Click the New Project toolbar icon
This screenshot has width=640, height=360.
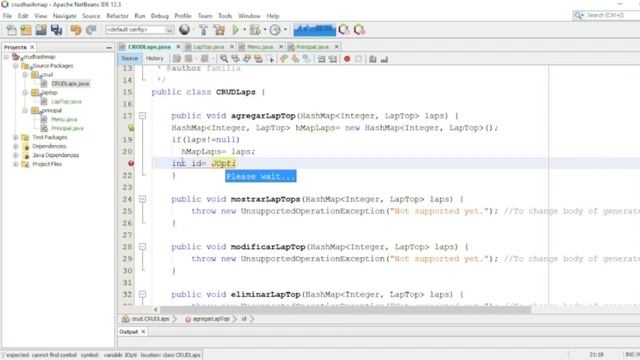click(x=26, y=30)
